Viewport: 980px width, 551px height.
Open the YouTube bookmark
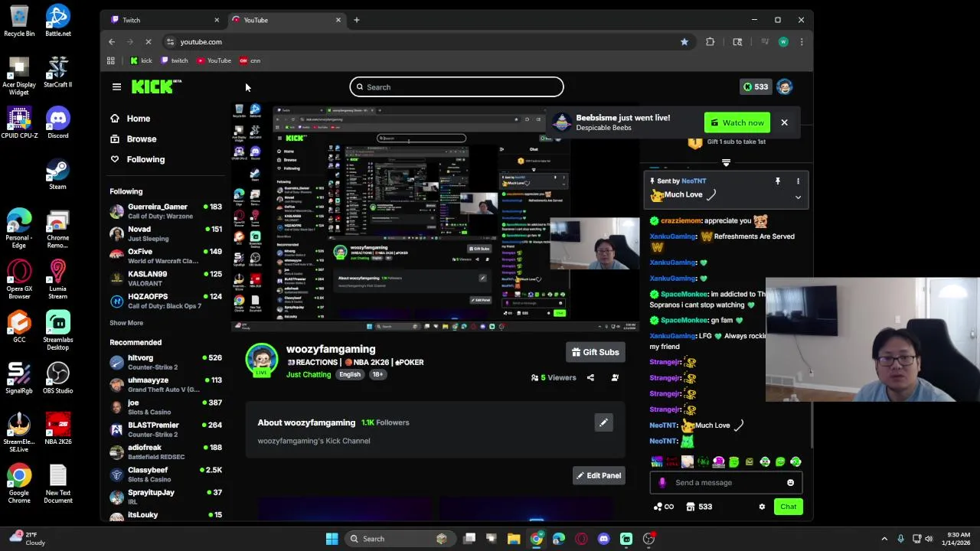214,60
